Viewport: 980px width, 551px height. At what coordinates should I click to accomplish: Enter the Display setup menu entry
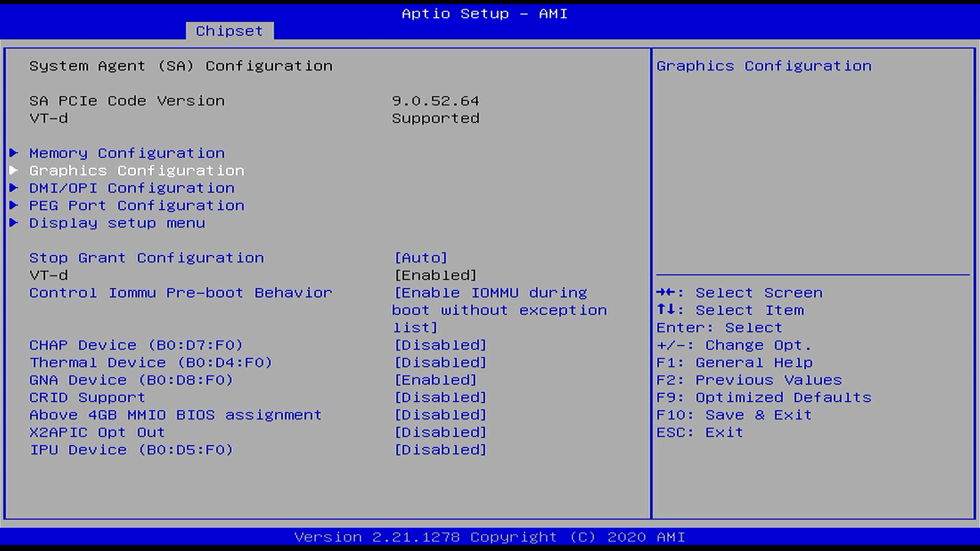(117, 223)
